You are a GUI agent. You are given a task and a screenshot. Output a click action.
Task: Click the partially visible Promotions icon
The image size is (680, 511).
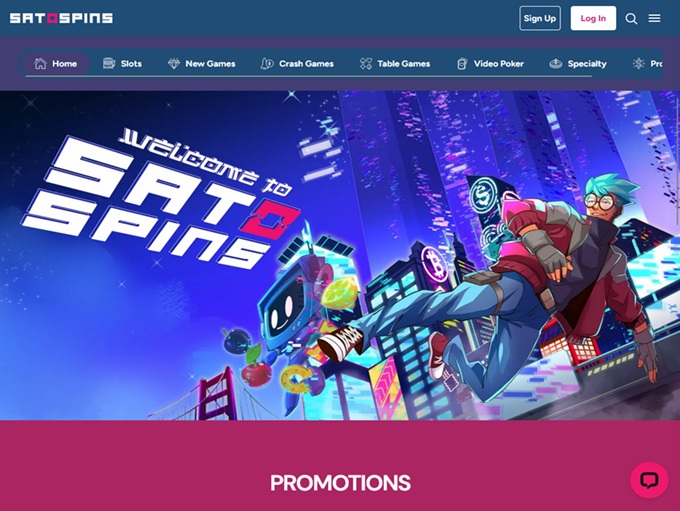pyautogui.click(x=638, y=64)
